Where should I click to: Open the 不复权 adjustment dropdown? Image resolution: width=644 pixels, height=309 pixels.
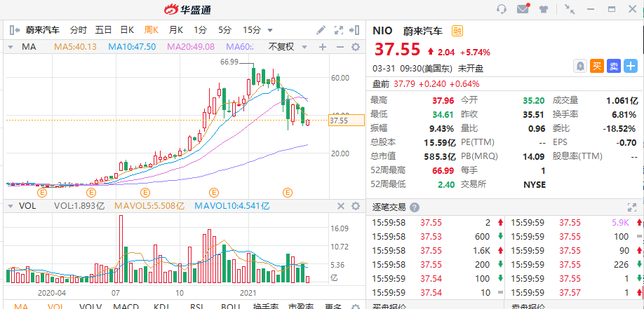pyautogui.click(x=286, y=47)
